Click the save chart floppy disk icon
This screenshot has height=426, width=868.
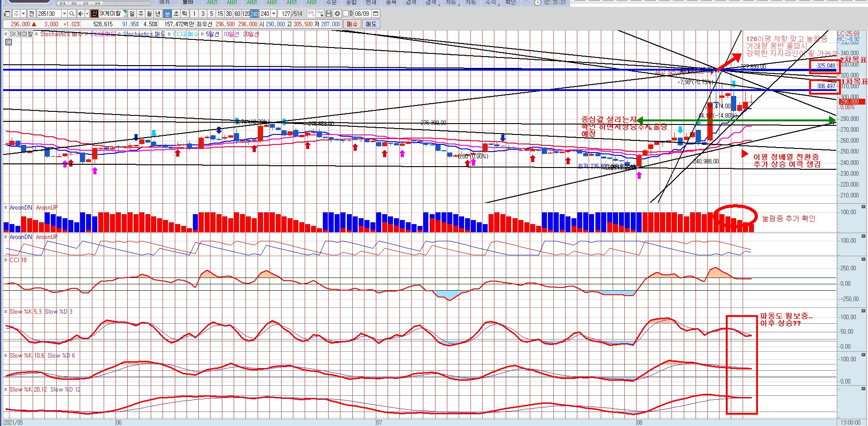tap(329, 14)
